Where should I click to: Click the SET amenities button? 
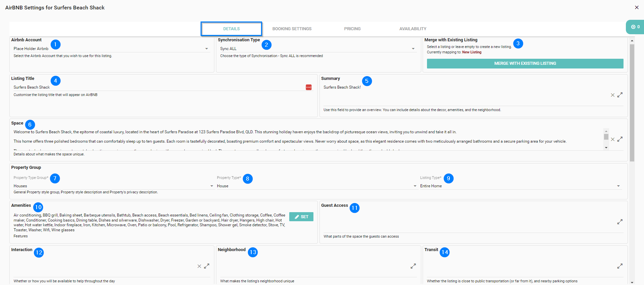pos(301,217)
